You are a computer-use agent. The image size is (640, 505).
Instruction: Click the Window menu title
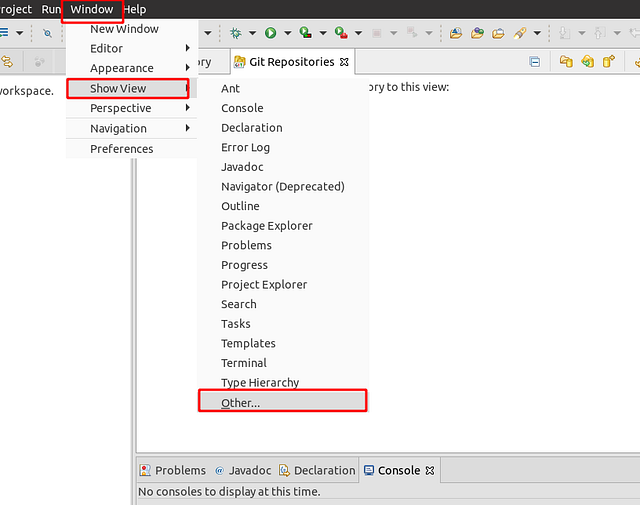click(x=92, y=9)
